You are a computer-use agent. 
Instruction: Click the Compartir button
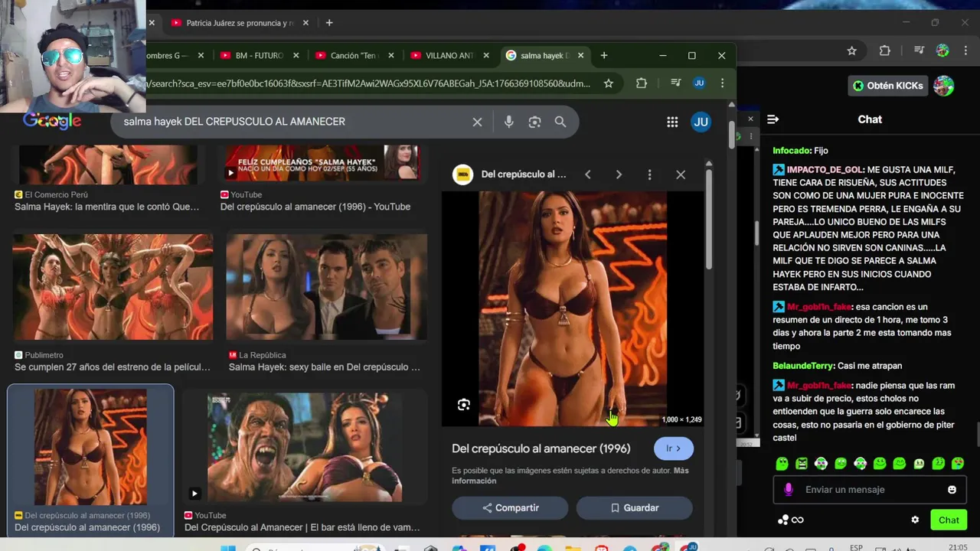coord(510,507)
